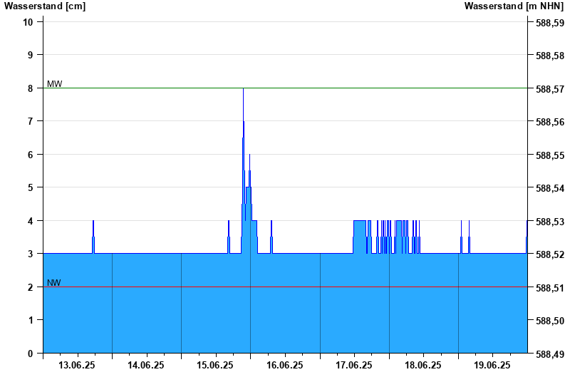Image resolution: width=570 pixels, height=392 pixels.
Task: Click the 0 tick label on left axis
Action: [x=31, y=354]
